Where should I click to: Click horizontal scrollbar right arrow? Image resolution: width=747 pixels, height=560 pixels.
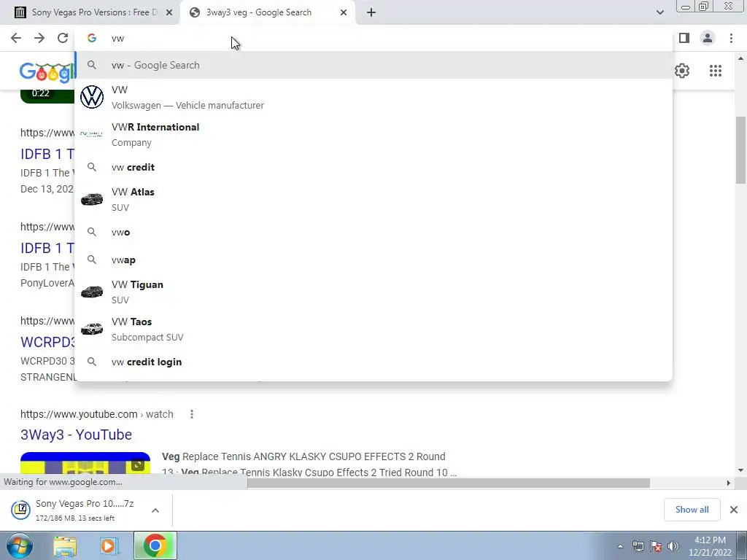click(729, 483)
